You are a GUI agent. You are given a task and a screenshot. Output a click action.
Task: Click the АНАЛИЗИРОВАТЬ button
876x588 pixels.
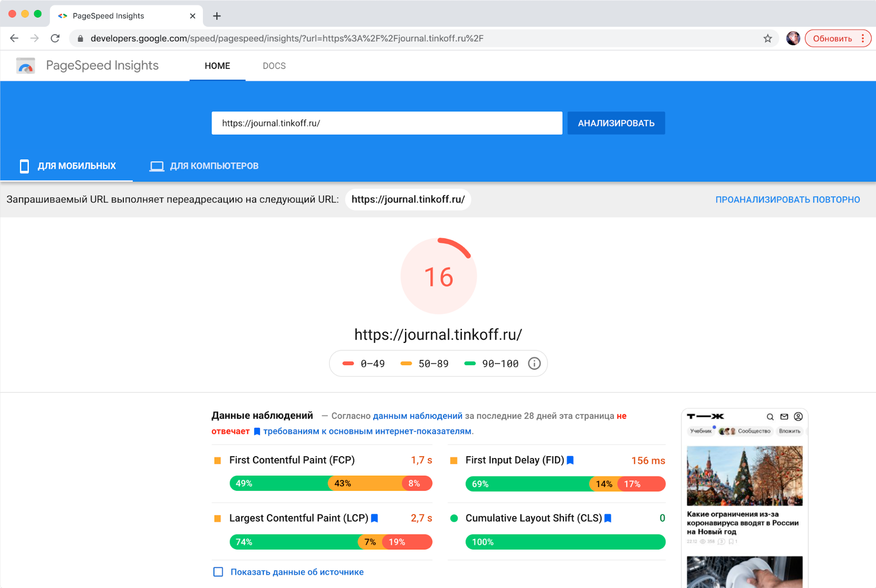tap(616, 123)
